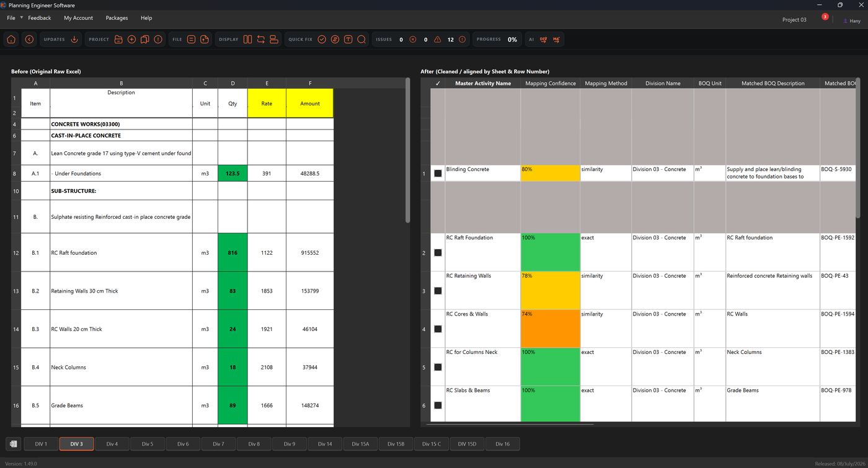Image resolution: width=868 pixels, height=468 pixels.
Task: Switch to the Div 15A sheet tab
Action: [360, 444]
